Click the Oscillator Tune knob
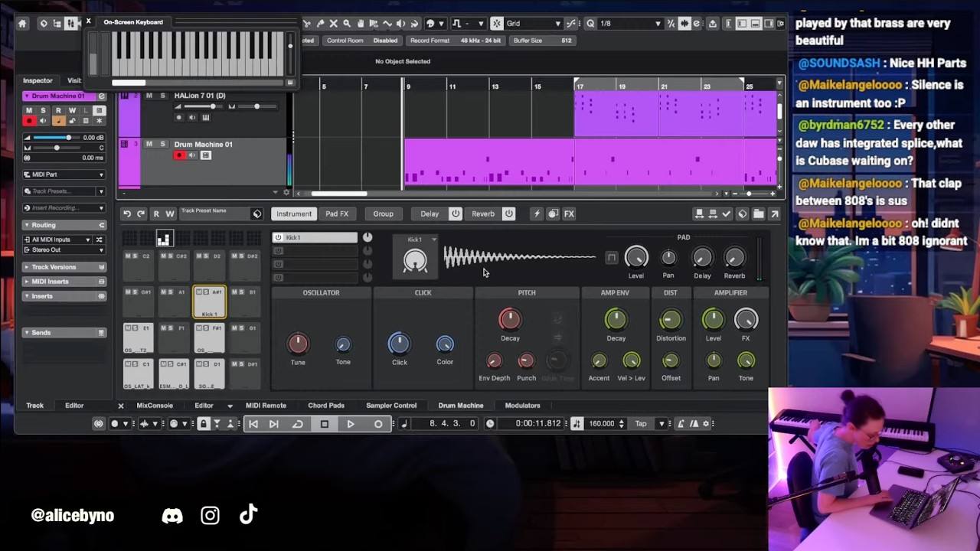This screenshot has height=551, width=980. 298,344
